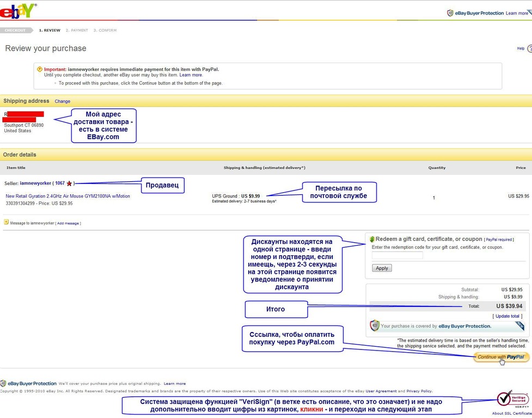
Task: Click the Order details section header
Action: (x=20, y=155)
